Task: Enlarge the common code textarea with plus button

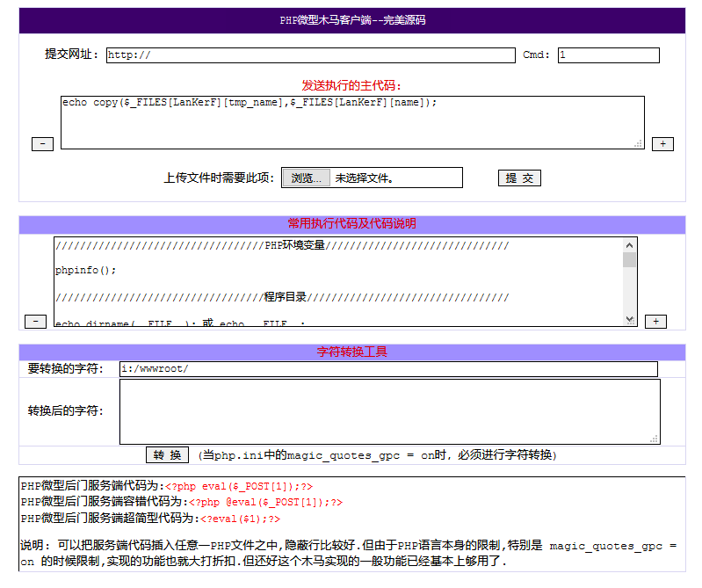Action: 655,322
